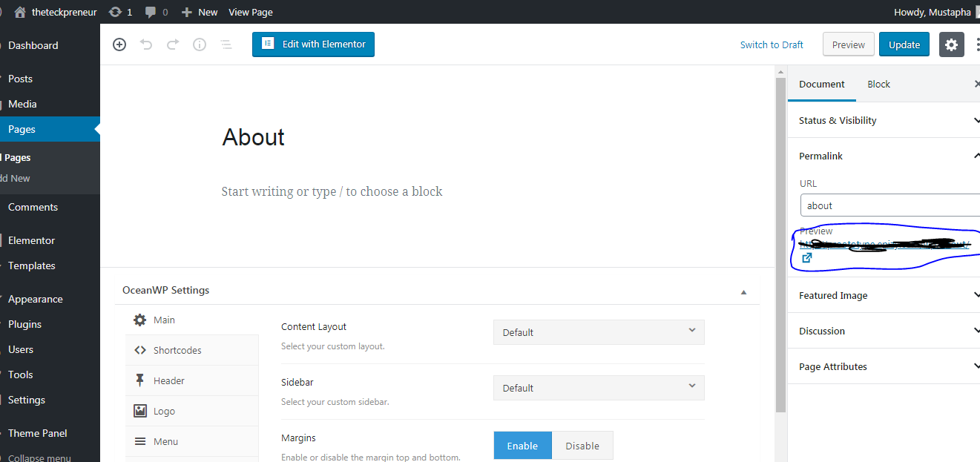The width and height of the screenshot is (980, 462).
Task: Open the block navigation list icon
Action: pos(225,44)
